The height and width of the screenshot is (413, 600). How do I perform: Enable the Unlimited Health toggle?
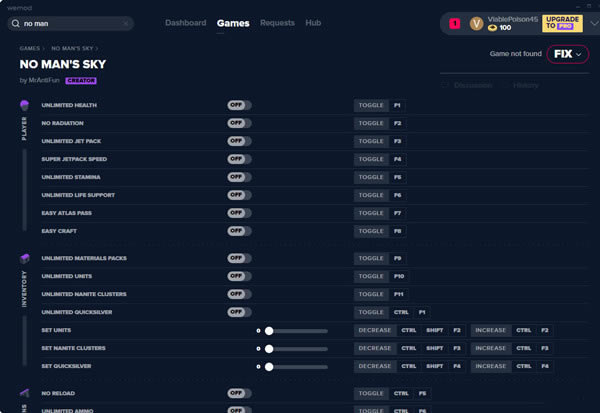coord(239,105)
